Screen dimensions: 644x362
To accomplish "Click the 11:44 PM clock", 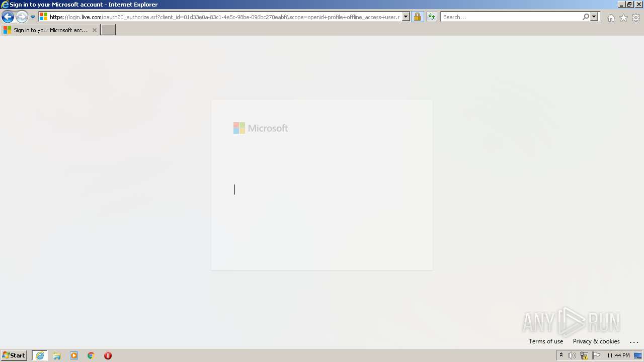I will [x=618, y=355].
